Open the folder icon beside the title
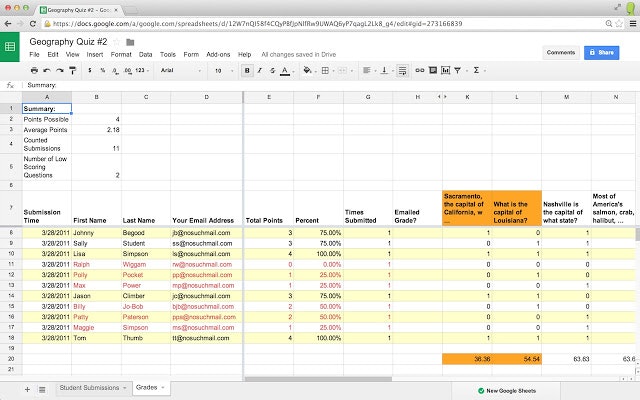The height and width of the screenshot is (400, 640). pyautogui.click(x=130, y=41)
